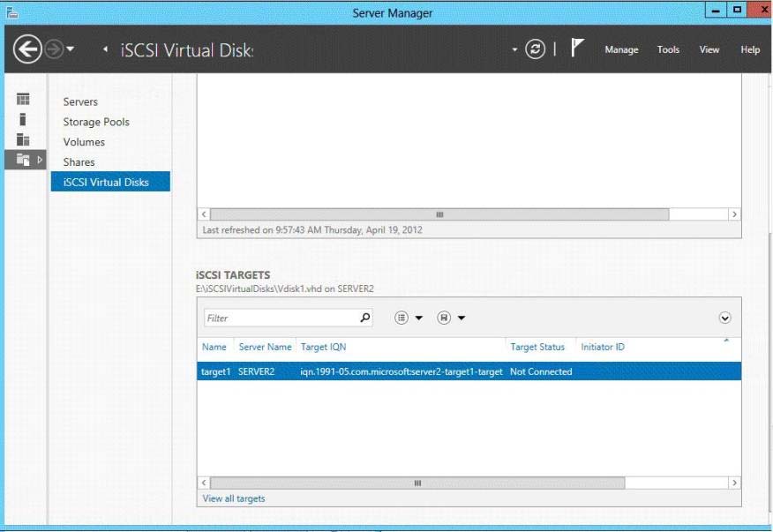Open the Manage menu

coord(621,49)
